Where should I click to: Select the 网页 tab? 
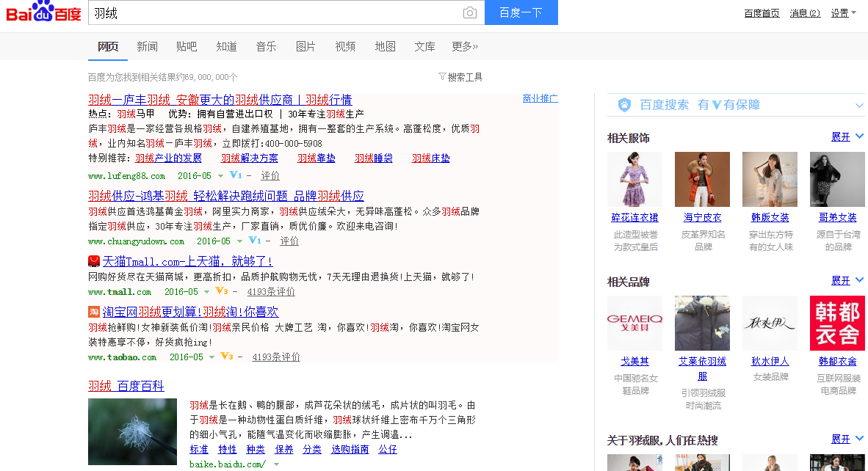[108, 46]
